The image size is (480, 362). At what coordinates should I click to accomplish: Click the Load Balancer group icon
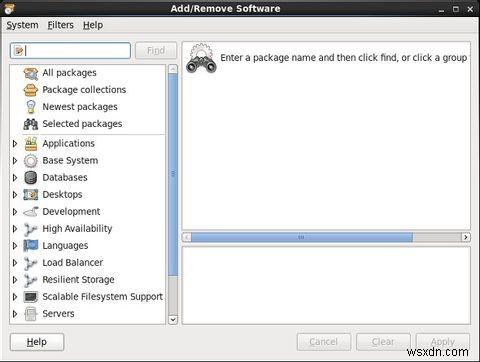(31, 263)
